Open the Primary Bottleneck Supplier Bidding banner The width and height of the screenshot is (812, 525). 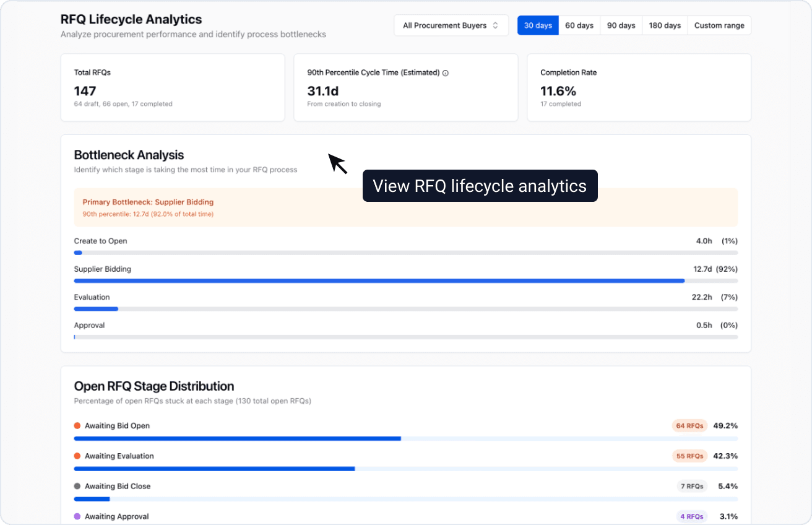405,209
